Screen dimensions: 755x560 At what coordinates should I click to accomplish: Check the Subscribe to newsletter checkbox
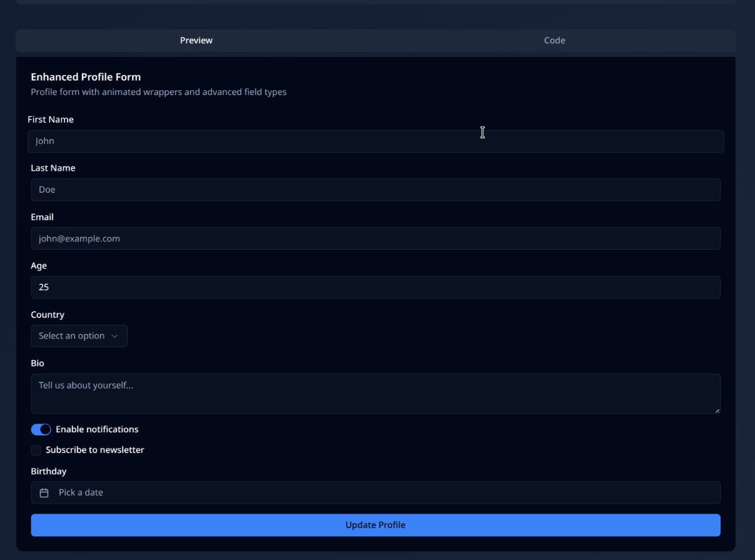pyautogui.click(x=36, y=451)
